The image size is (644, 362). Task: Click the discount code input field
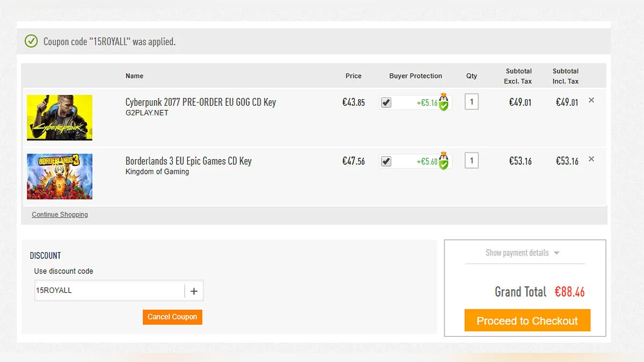click(109, 291)
